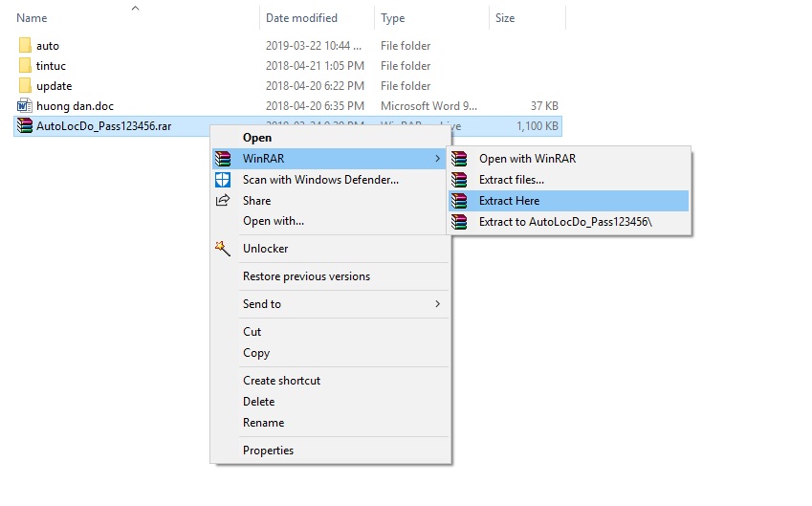
Task: Click the Share icon in context menu
Action: (223, 201)
